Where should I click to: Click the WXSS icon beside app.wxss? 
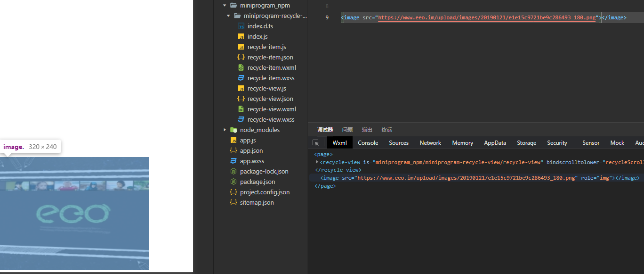click(233, 161)
